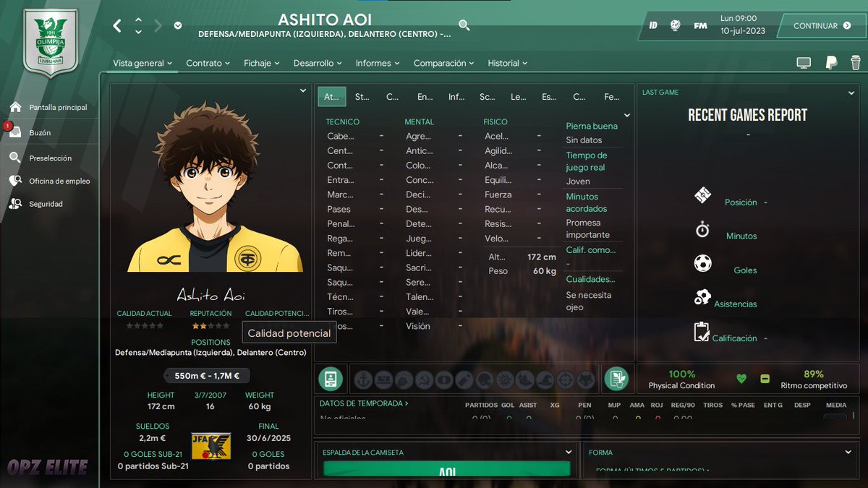The image size is (868, 488).
Task: Open the search magnifier by player name
Action: (x=464, y=25)
